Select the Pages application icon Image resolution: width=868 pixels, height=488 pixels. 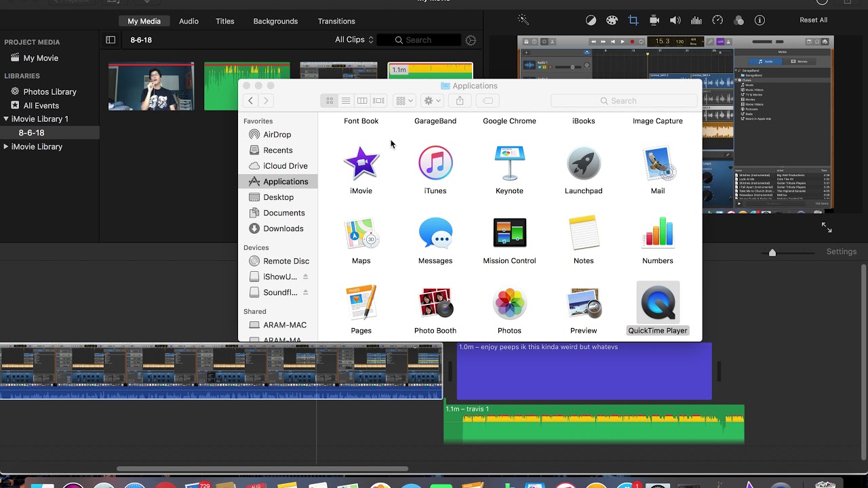coord(361,303)
